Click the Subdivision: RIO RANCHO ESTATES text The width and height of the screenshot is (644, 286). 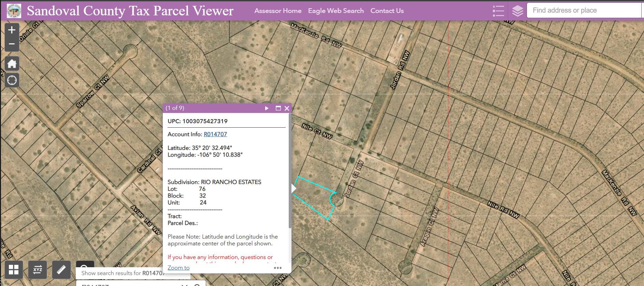pos(214,182)
